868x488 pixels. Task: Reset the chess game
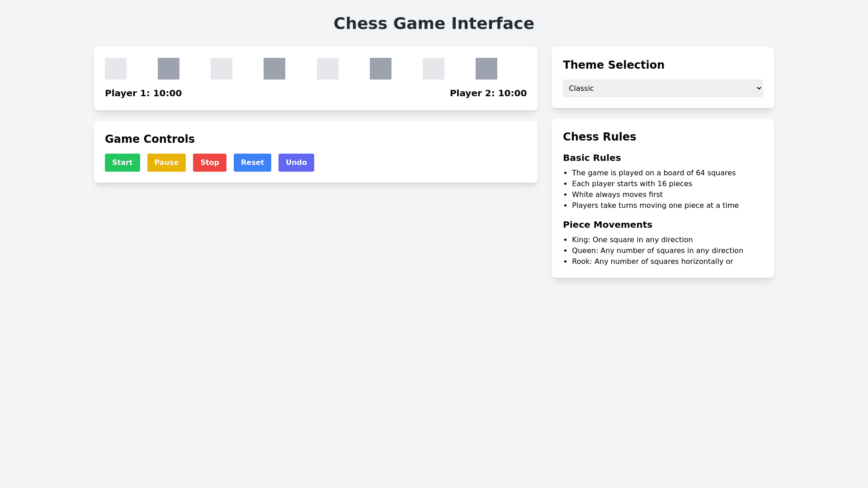tap(252, 163)
